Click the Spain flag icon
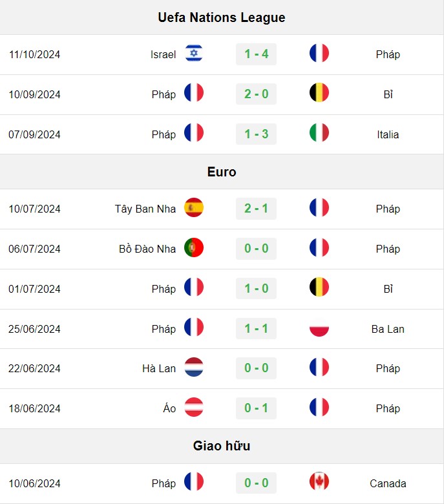Image resolution: width=444 pixels, height=504 pixels. coord(194,207)
